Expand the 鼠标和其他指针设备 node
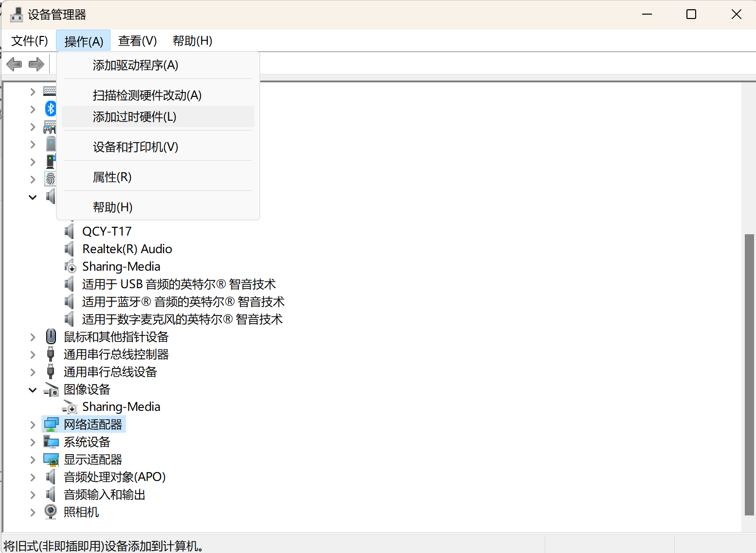 click(x=33, y=337)
